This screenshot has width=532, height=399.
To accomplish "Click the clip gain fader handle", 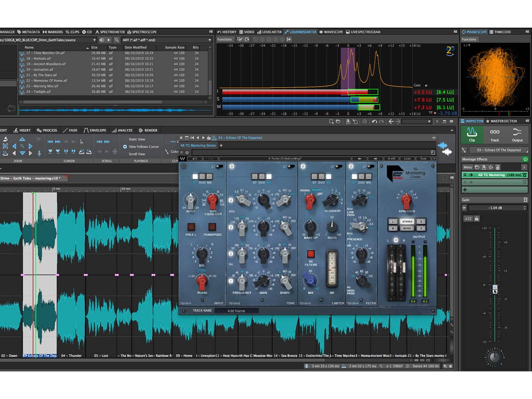I will (495, 289).
